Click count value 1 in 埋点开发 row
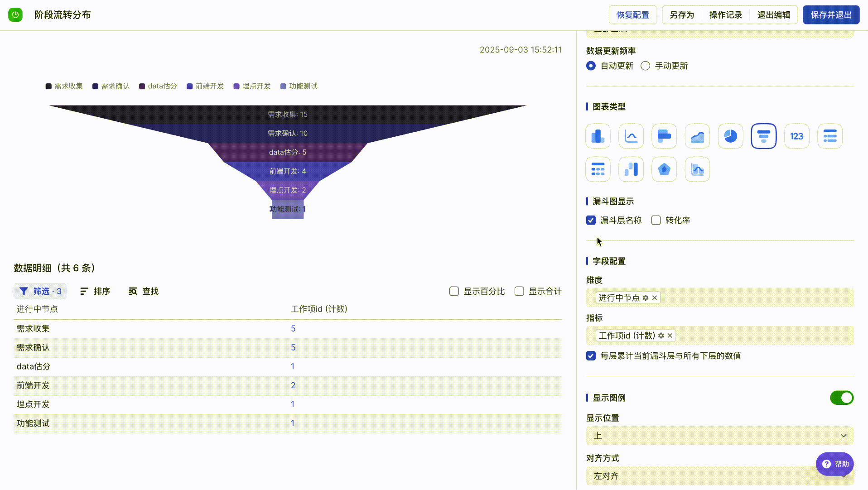The image size is (868, 490). pos(293,404)
